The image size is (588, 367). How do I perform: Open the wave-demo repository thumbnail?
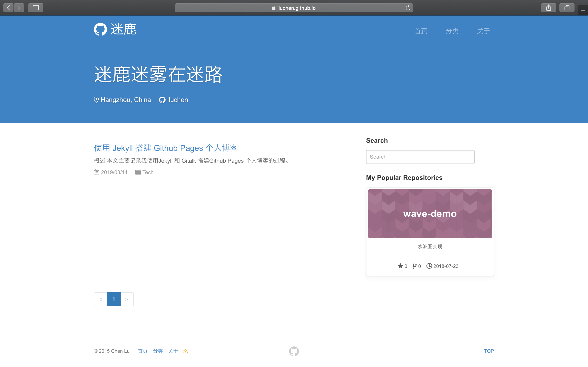[x=430, y=213]
